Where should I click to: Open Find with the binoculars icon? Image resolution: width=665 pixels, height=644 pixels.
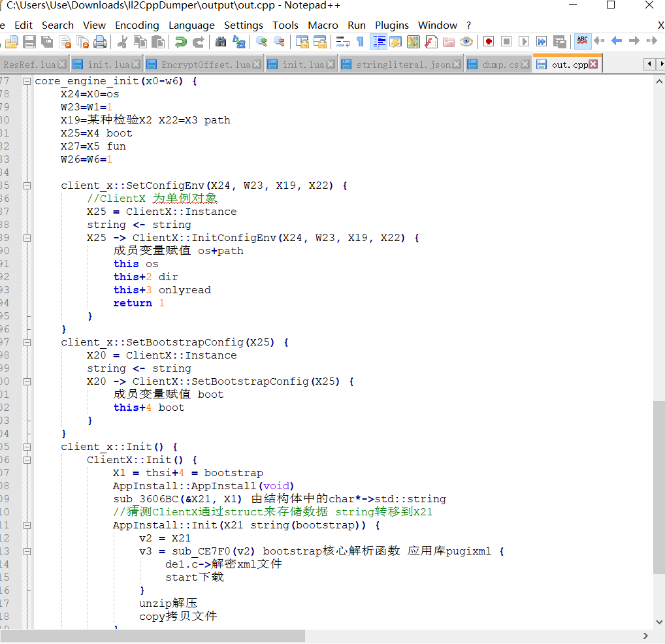pyautogui.click(x=221, y=42)
